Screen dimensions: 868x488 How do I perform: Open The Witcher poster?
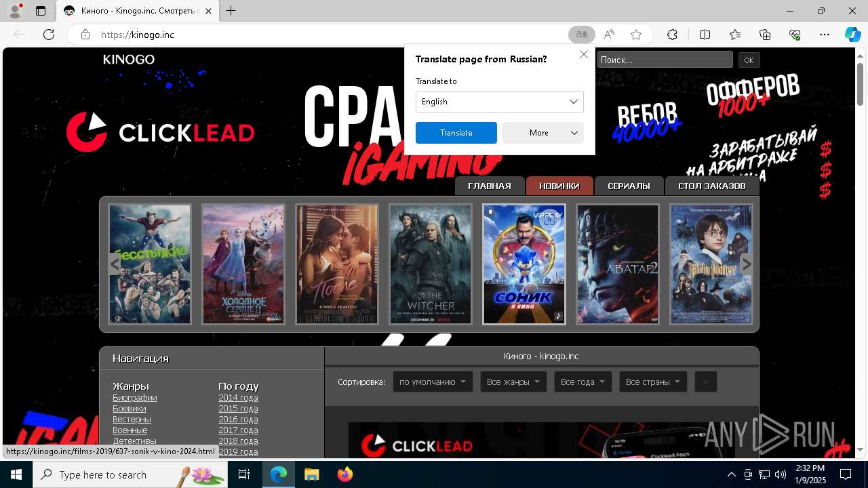[431, 264]
